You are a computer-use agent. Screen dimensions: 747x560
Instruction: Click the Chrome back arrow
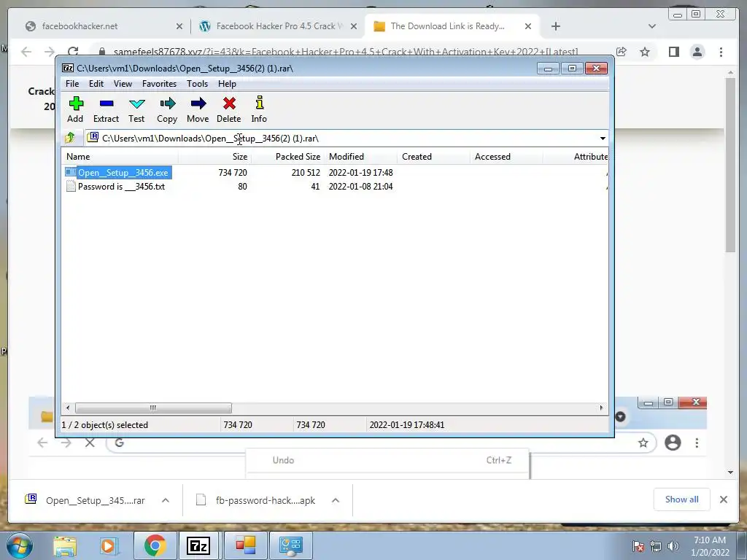(x=26, y=52)
